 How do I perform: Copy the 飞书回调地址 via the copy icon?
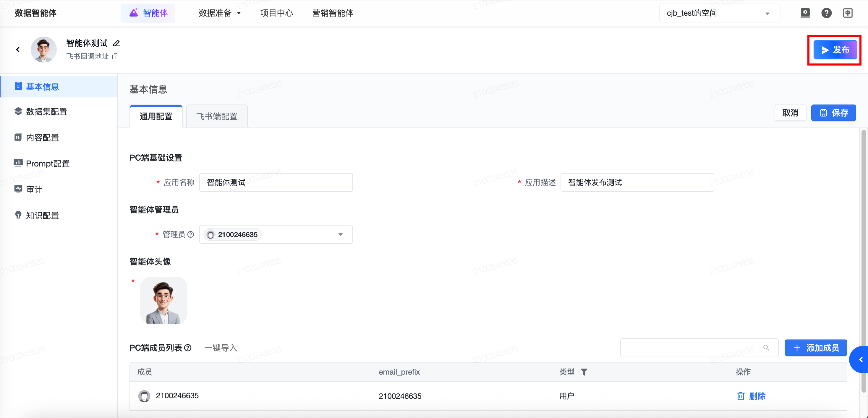tap(115, 57)
